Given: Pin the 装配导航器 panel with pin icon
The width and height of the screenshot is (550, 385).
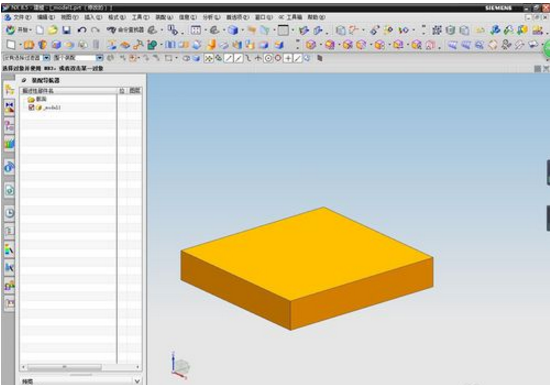Looking at the screenshot, I should point(24,80).
